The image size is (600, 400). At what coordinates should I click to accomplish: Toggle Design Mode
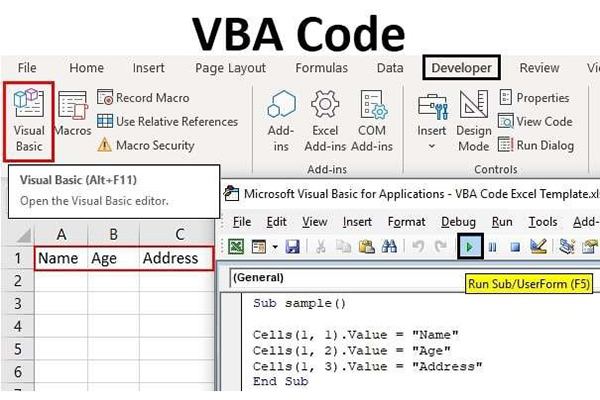click(x=474, y=121)
